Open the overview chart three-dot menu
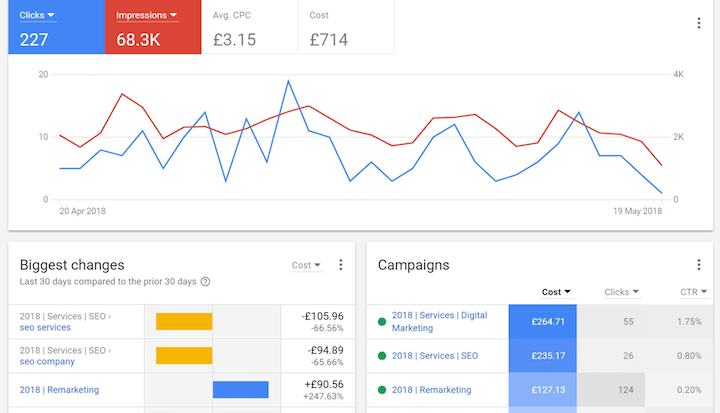720x413 pixels. [698, 24]
